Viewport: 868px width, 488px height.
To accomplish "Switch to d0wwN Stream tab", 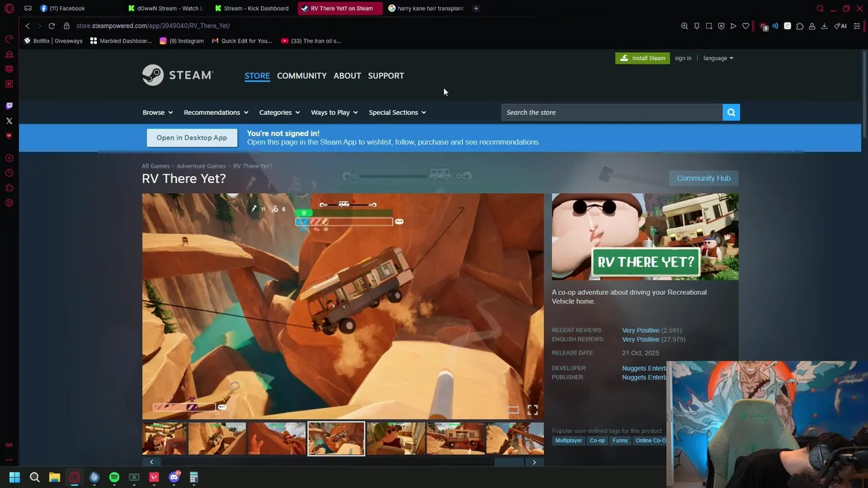I will (165, 8).
